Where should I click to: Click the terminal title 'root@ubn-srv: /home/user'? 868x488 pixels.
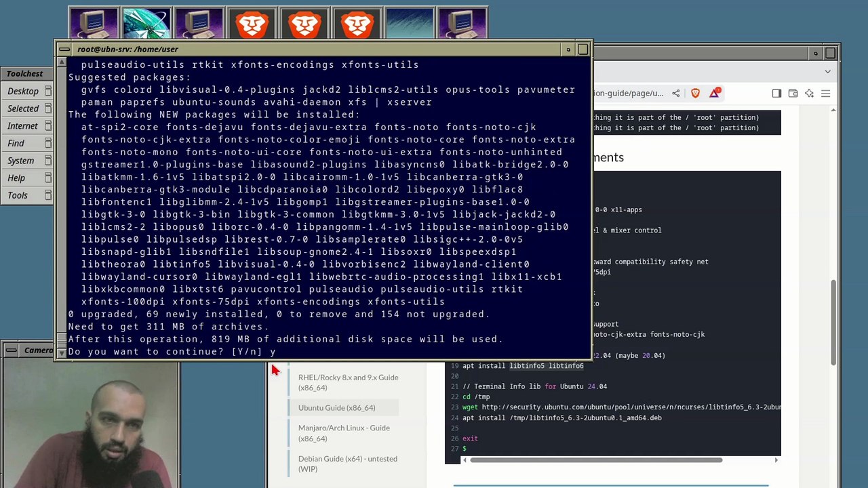pos(127,49)
